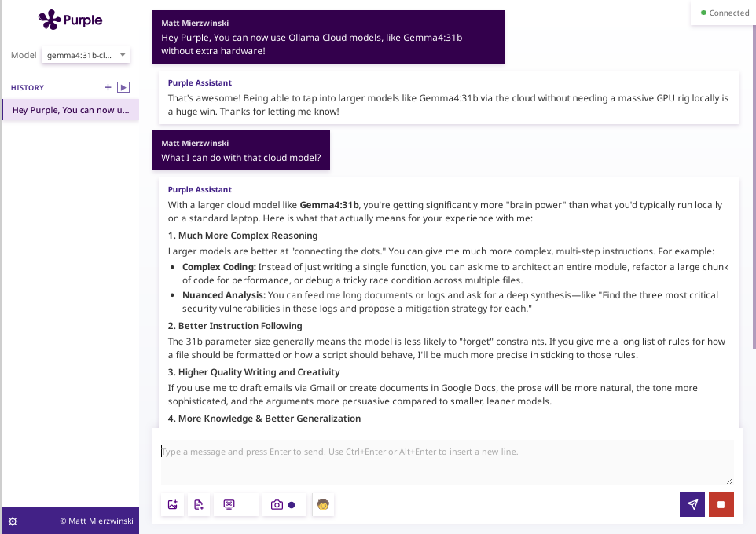Click the HISTORY section label
The image size is (756, 534).
click(28, 88)
